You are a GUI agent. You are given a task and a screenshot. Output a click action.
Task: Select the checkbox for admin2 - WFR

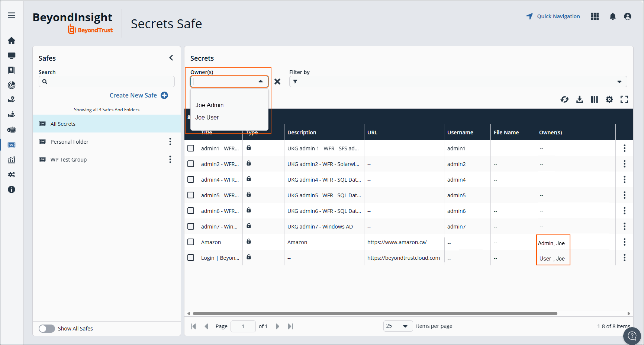pyautogui.click(x=191, y=164)
